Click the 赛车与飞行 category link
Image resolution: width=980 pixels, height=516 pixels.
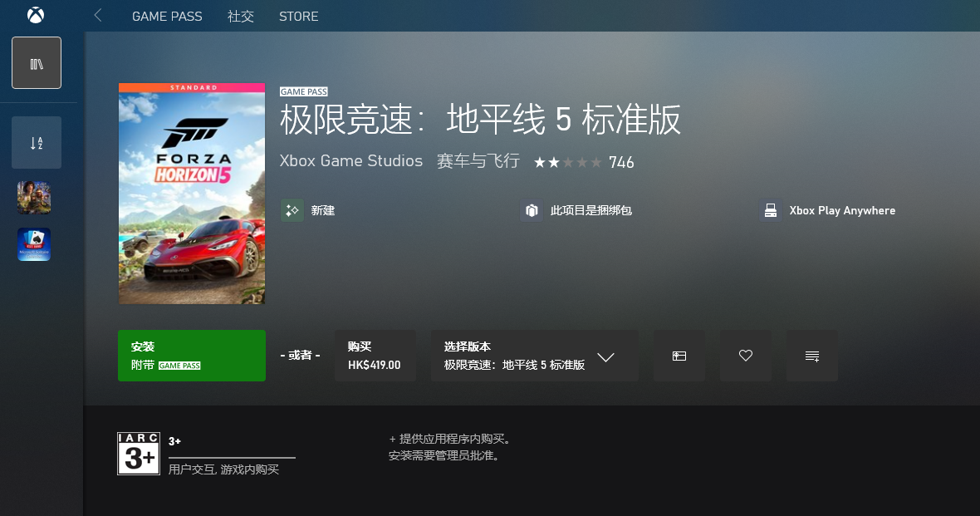coord(478,160)
